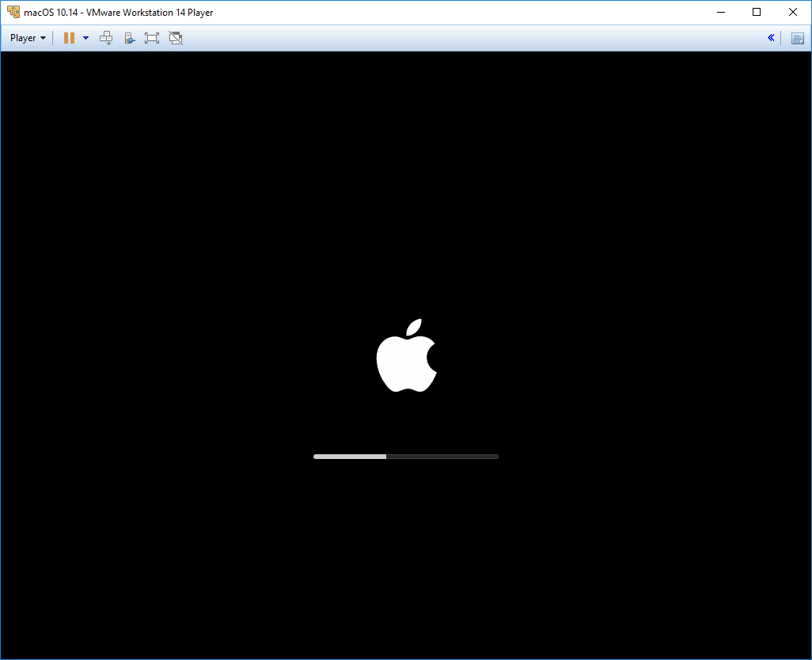Minimize the VMware Player window
Viewport: 812px width, 660px height.
point(721,12)
